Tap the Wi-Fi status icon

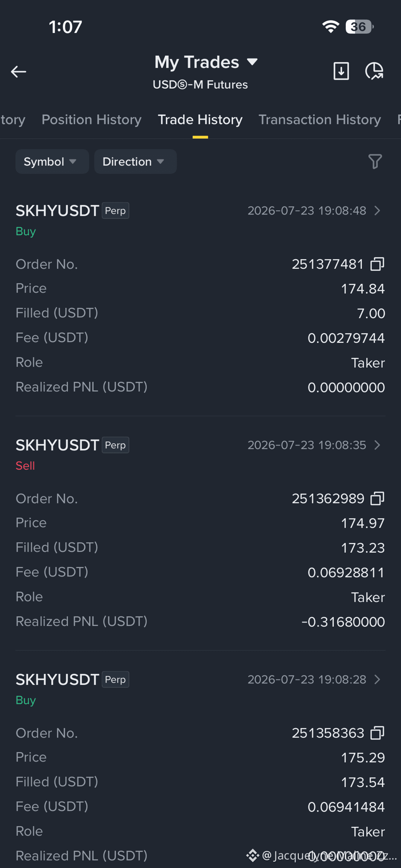330,27
